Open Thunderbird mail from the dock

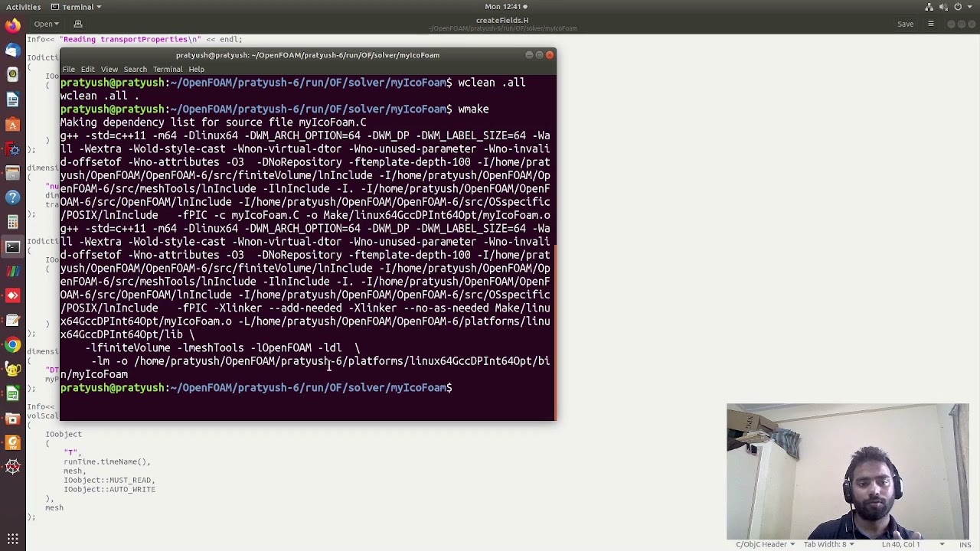(x=12, y=50)
